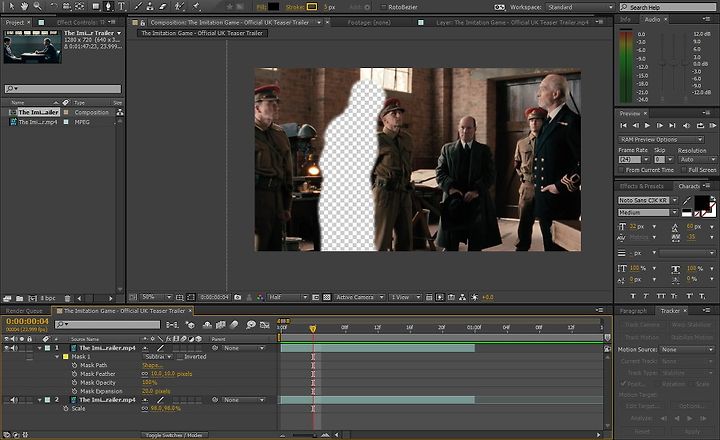Open the RAM Preview Options dropdown
The width and height of the screenshot is (720, 440).
(661, 139)
